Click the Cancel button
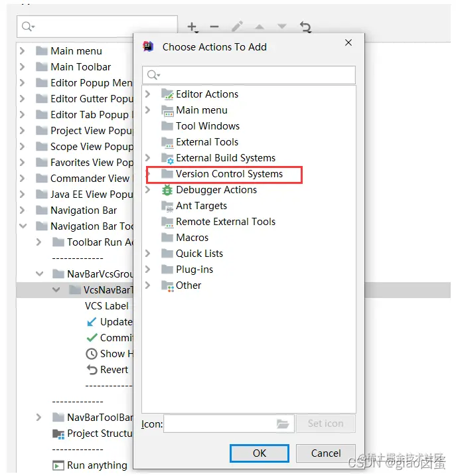 [x=326, y=453]
